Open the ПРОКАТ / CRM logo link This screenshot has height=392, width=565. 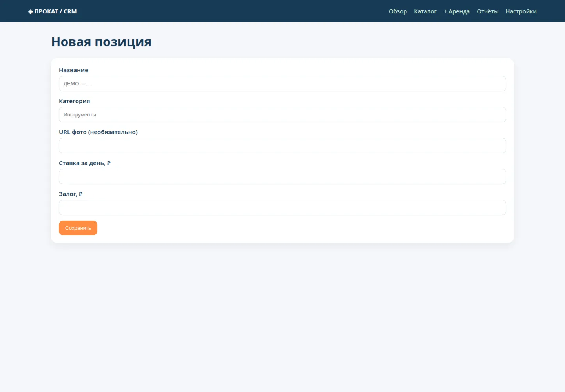[x=53, y=11]
